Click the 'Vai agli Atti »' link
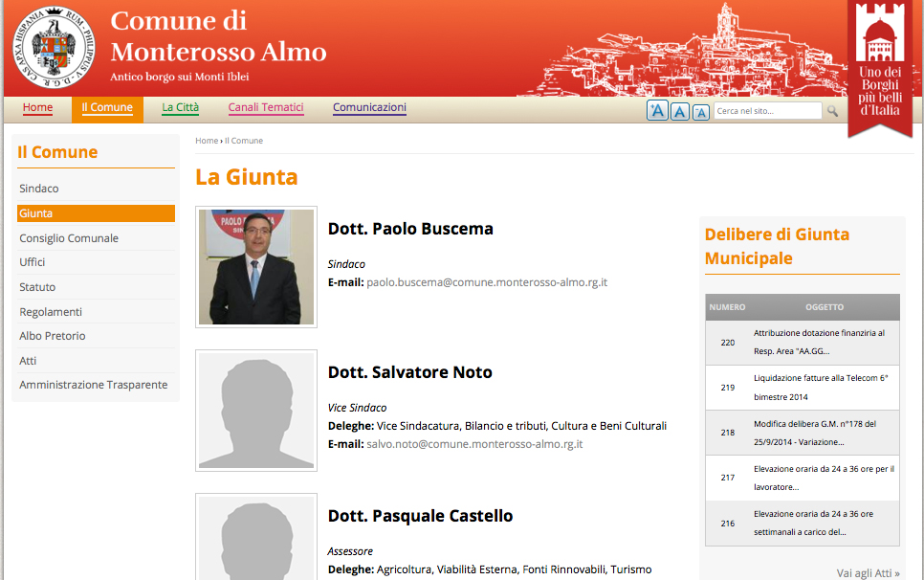Image resolution: width=924 pixels, height=580 pixels. pyautogui.click(x=868, y=573)
